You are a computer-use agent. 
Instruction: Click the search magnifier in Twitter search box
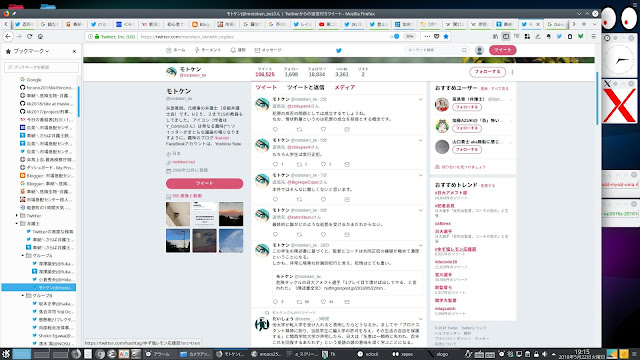pos(464,50)
